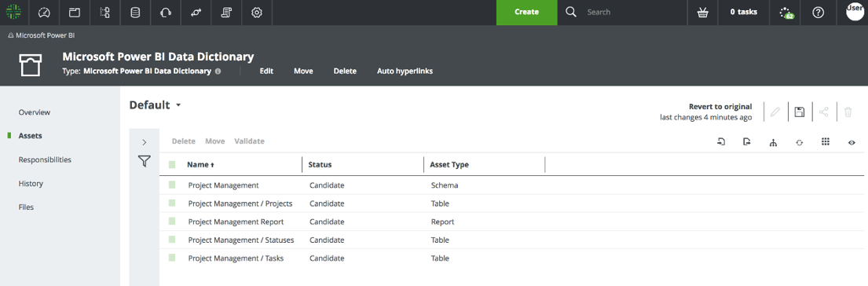The image size is (868, 286).
Task: Switch to the Responsibilities tab
Action: point(45,159)
